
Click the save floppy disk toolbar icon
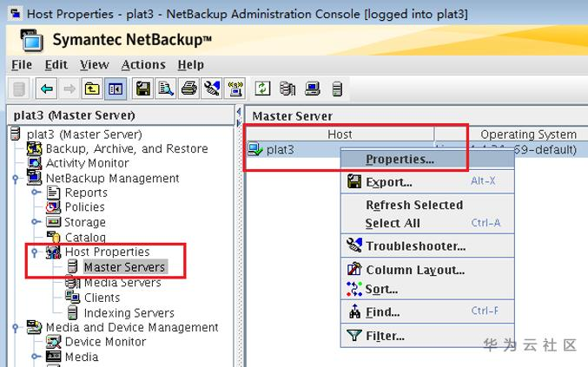tap(143, 88)
